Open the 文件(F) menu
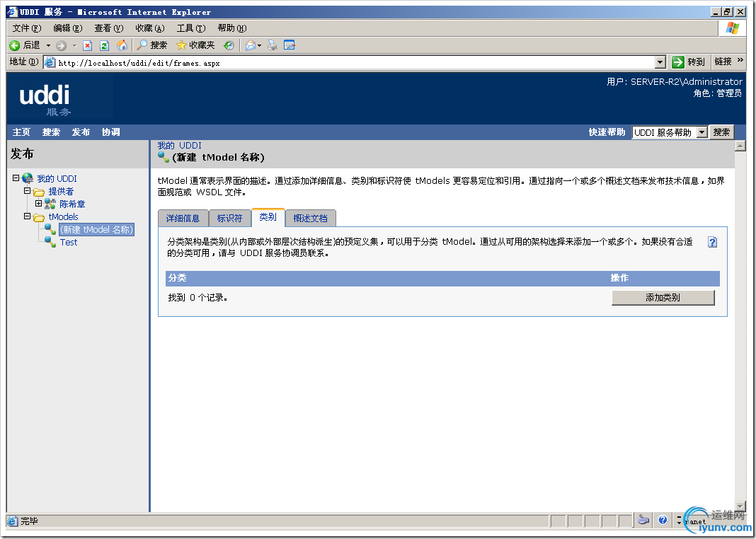Screen dimensions: 756x539 point(27,28)
